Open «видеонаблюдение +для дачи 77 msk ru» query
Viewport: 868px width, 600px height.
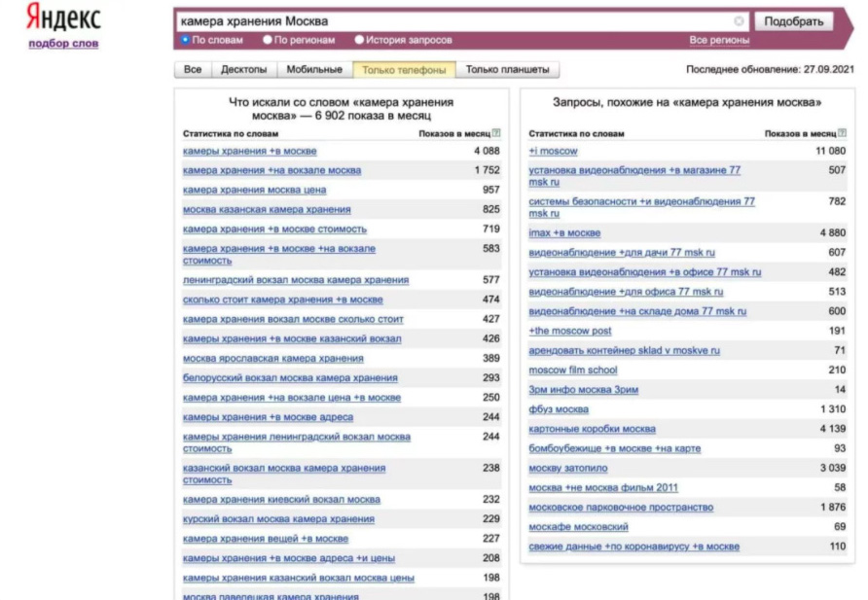coord(622,253)
